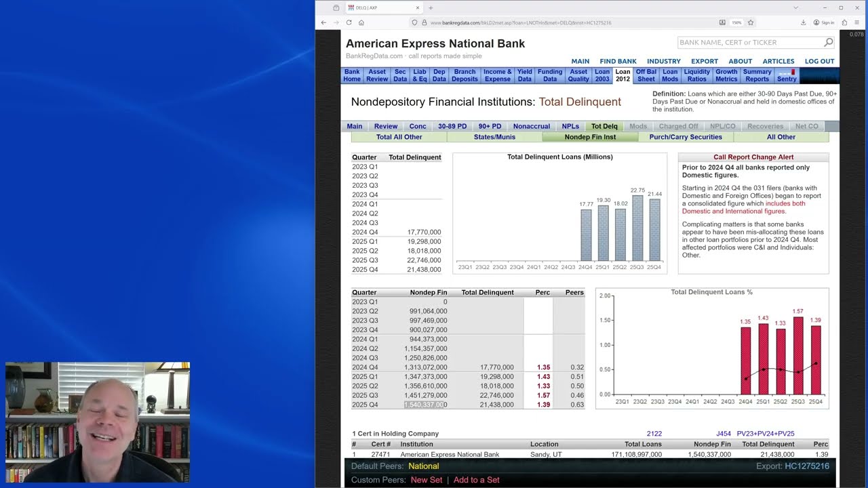Choose the Total All Other category
Screen dimensions: 868x488
[399, 137]
